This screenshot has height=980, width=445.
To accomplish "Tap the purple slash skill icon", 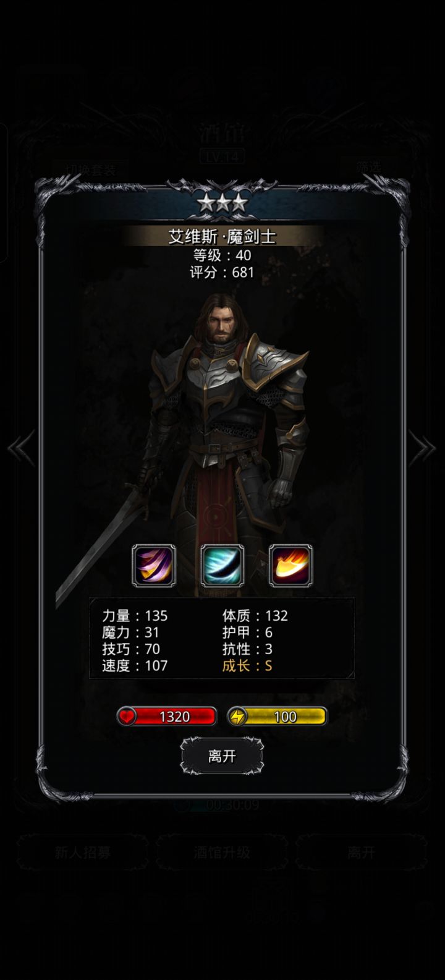I will tap(155, 565).
